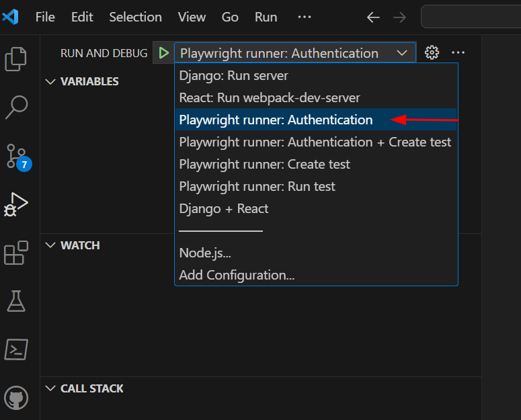The height and width of the screenshot is (420, 521).
Task: Open the Explorer view in activity bar
Action: click(15, 59)
